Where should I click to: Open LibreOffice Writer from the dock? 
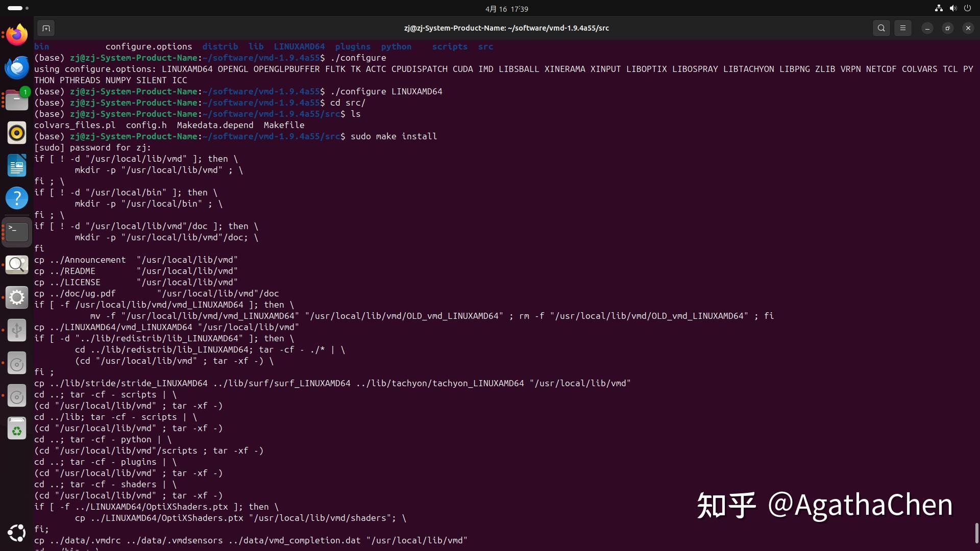click(x=17, y=166)
